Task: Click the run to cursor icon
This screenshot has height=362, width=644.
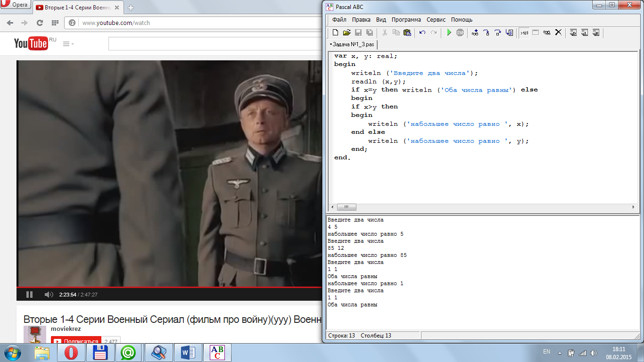Action: click(509, 33)
